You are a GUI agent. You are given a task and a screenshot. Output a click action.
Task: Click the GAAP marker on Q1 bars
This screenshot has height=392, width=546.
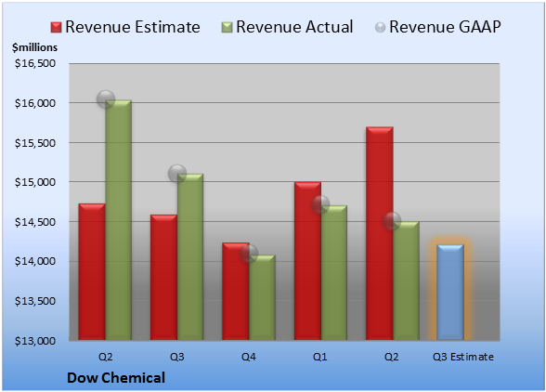point(320,204)
